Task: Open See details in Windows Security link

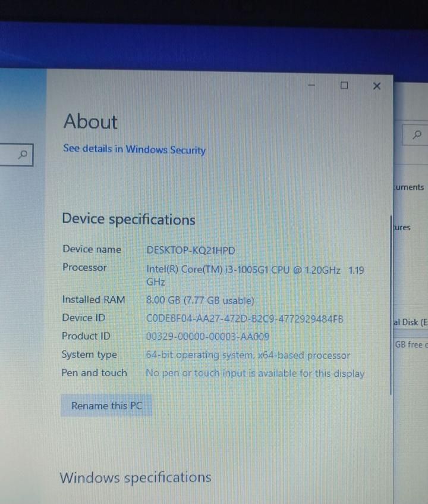Action: (134, 149)
